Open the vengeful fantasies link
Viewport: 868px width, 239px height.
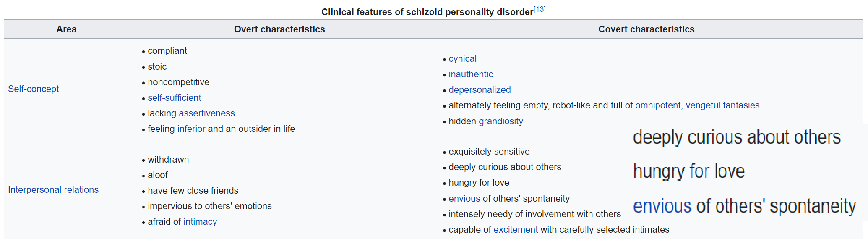[x=722, y=105]
